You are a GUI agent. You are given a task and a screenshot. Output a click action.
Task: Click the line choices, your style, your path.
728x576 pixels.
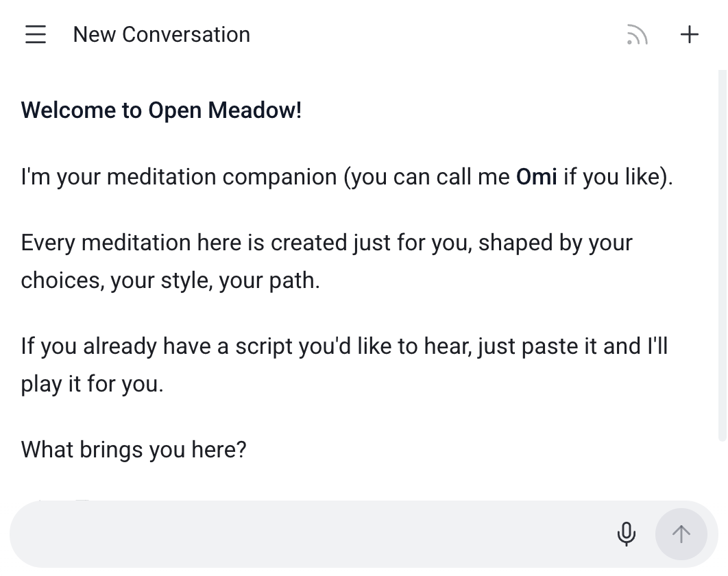point(170,280)
